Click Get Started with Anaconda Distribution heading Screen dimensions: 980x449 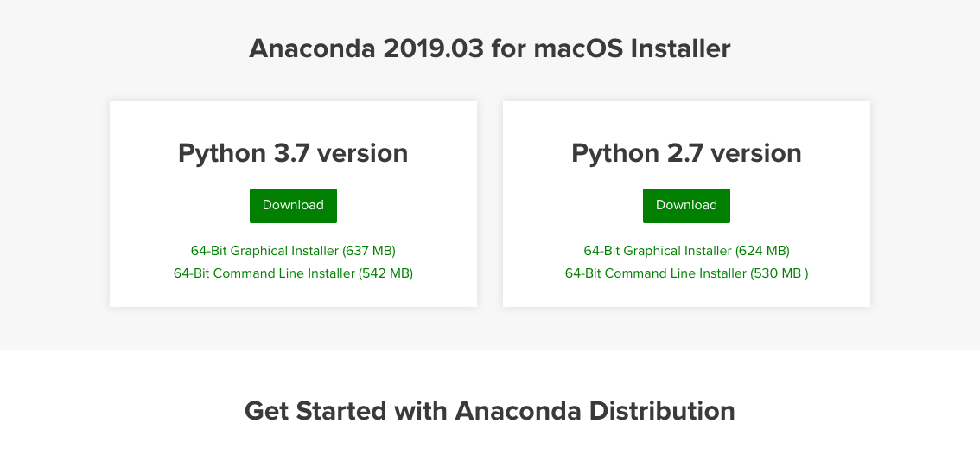point(489,411)
